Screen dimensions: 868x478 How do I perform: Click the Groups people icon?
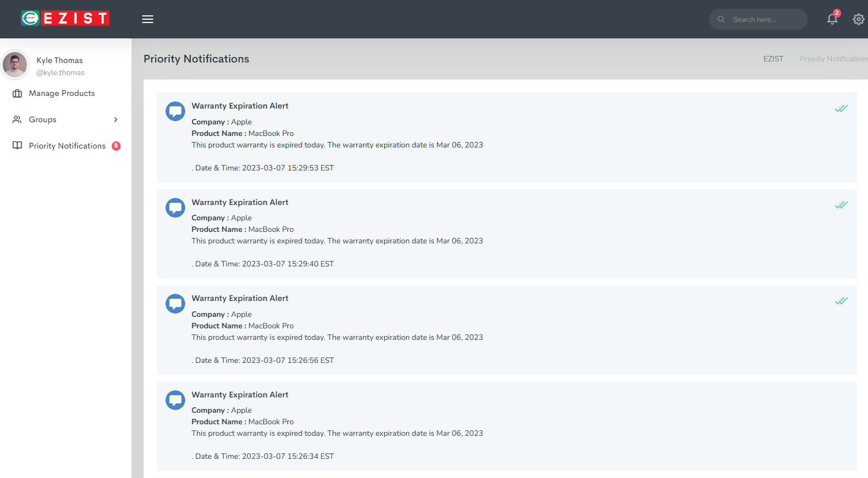pos(18,119)
